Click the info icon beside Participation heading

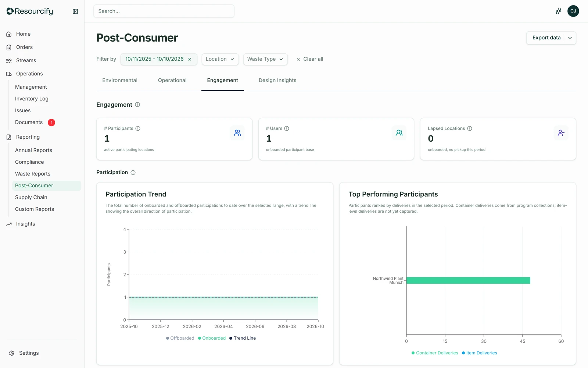pos(133,172)
